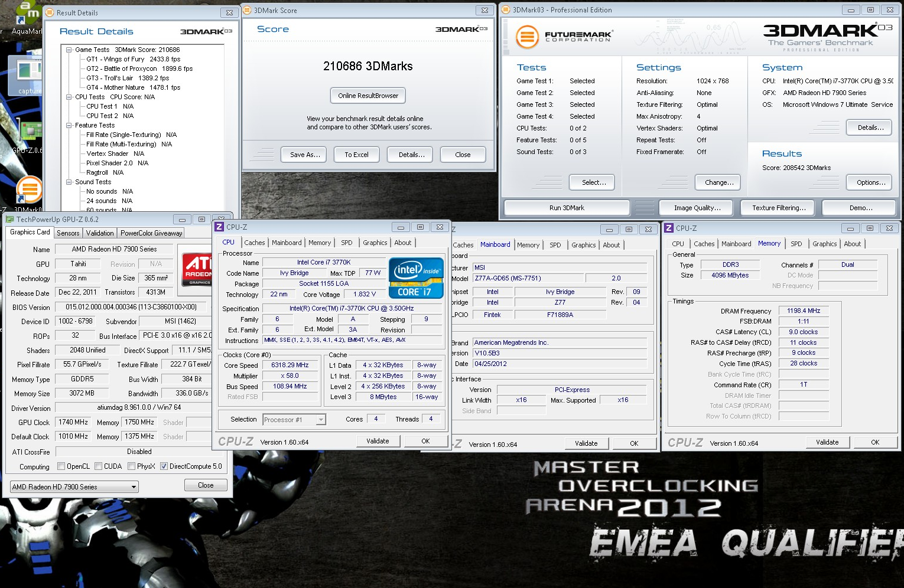904x588 pixels.
Task: Click the 3DMark03 Professional Edition title icon
Action: coord(506,9)
